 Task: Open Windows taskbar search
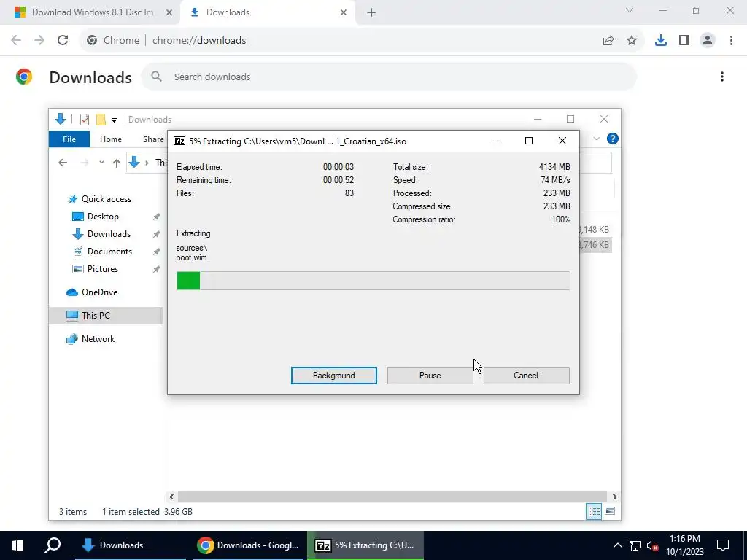(x=53, y=545)
